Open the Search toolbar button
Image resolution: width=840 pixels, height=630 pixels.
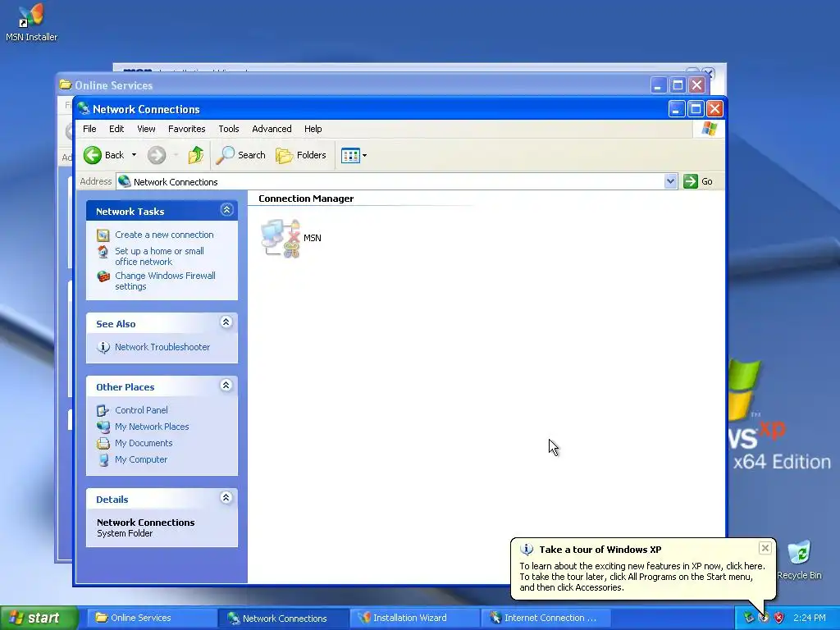[x=240, y=155]
